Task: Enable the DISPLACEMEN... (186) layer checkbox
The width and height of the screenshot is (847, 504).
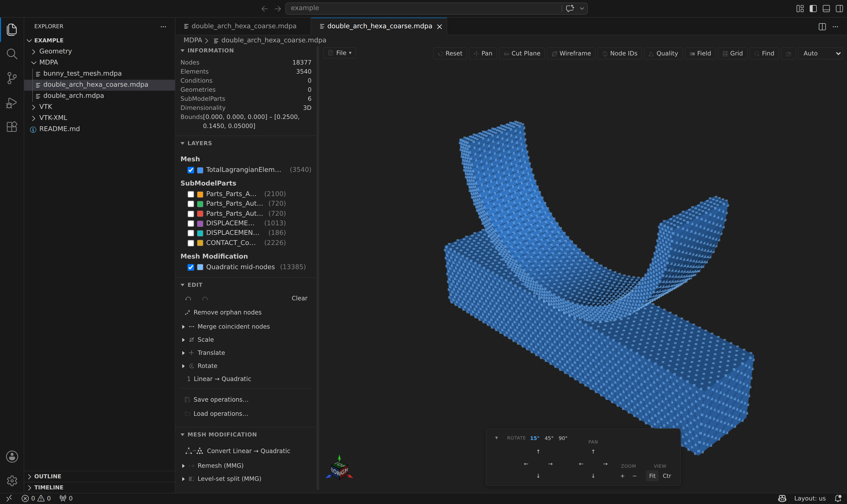Action: pos(191,233)
